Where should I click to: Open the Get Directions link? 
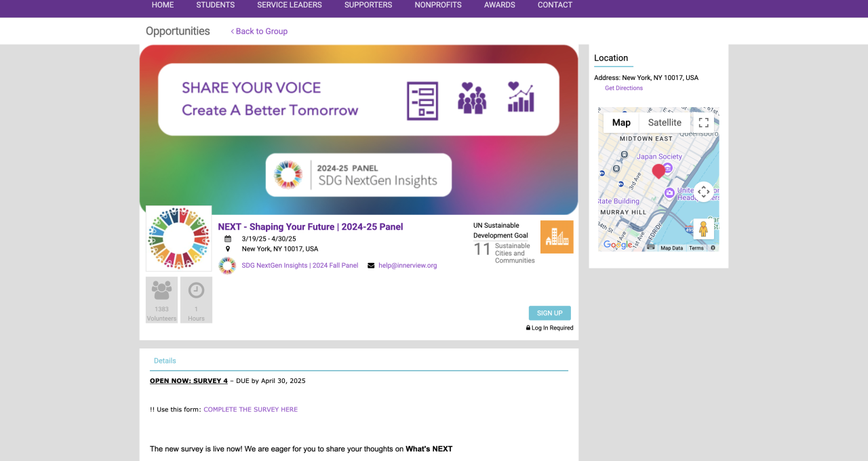click(624, 88)
